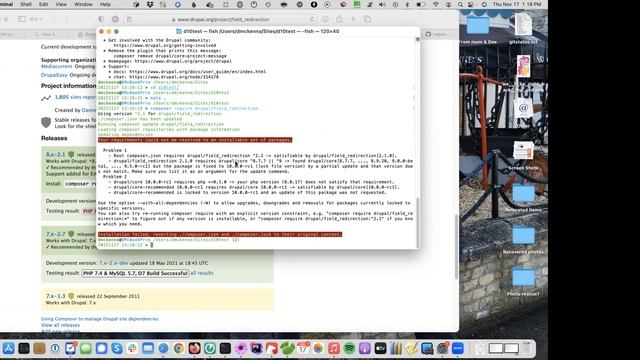Launch Music app from the Dock
640x360 pixels.
click(334, 348)
